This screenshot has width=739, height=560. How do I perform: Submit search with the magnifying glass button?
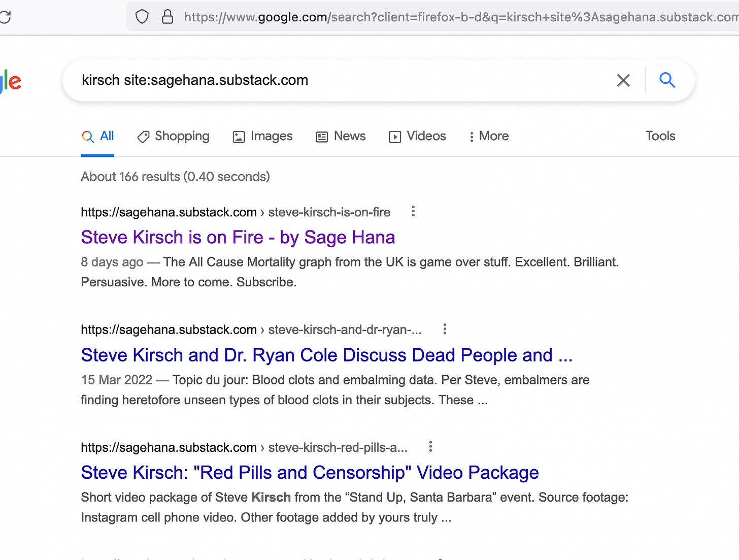pyautogui.click(x=667, y=80)
